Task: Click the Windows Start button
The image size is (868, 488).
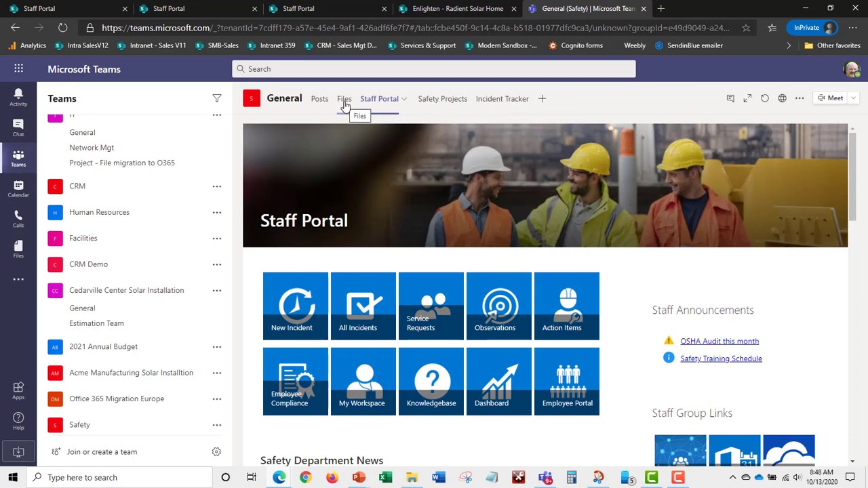Action: point(13,477)
